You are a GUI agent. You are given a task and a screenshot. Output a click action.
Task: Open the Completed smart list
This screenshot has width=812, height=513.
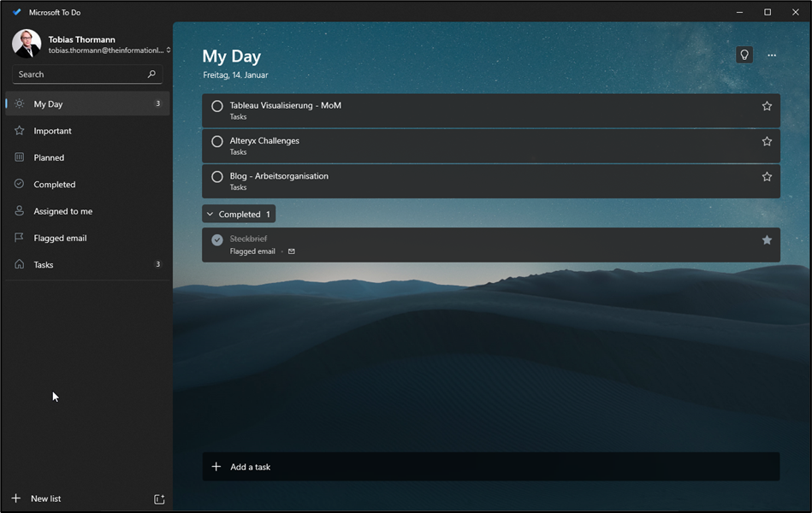(x=87, y=185)
